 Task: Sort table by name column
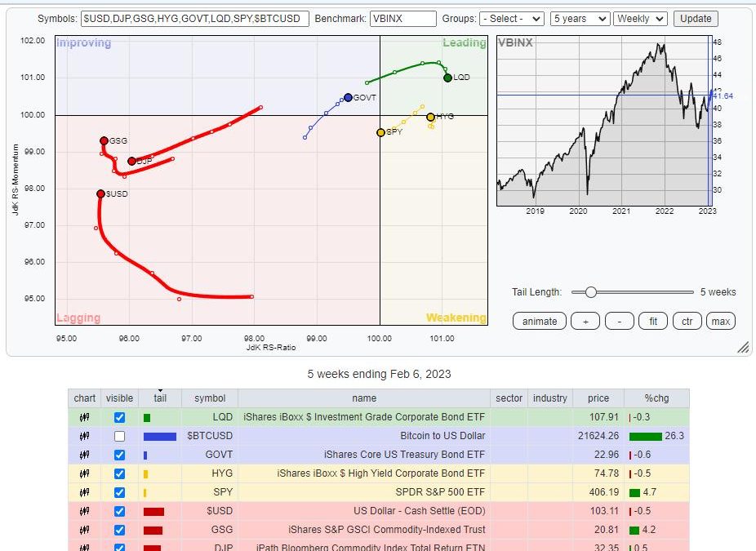364,398
